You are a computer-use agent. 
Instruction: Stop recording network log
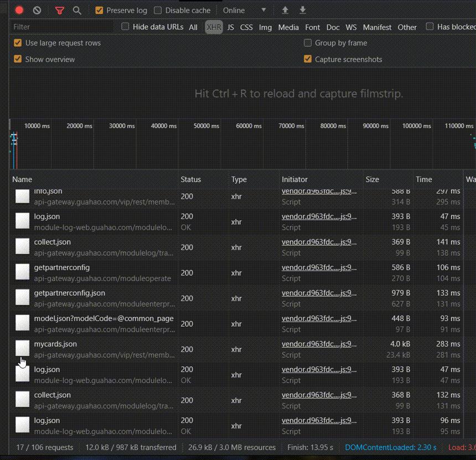19,11
